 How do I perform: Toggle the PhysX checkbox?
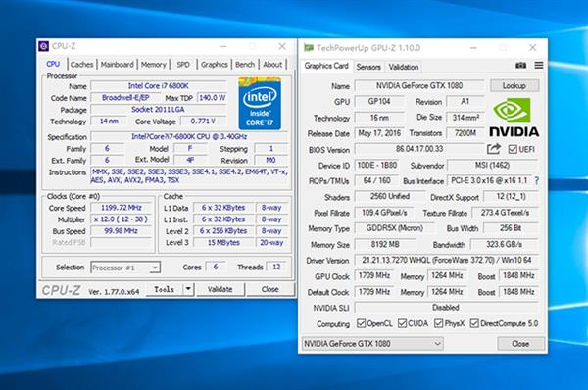[x=438, y=323]
